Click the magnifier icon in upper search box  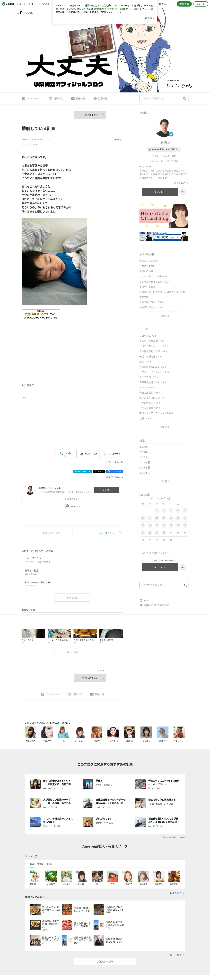[x=184, y=98]
